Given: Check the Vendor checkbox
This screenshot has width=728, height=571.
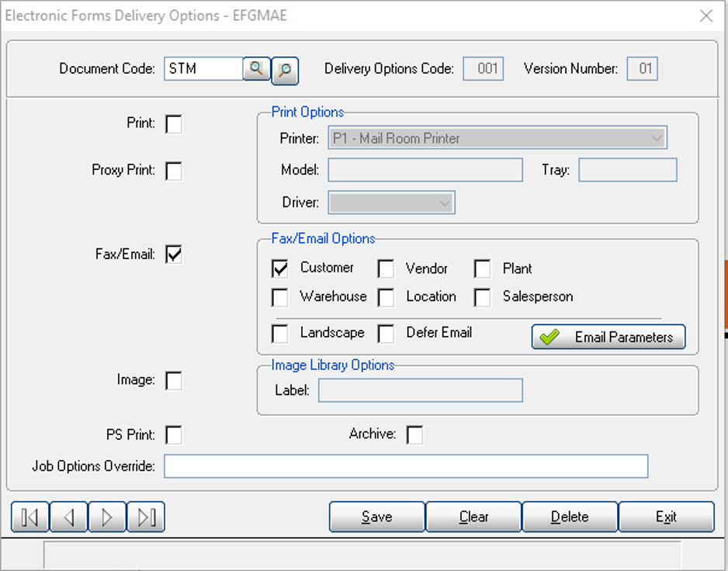Looking at the screenshot, I should click(x=386, y=268).
